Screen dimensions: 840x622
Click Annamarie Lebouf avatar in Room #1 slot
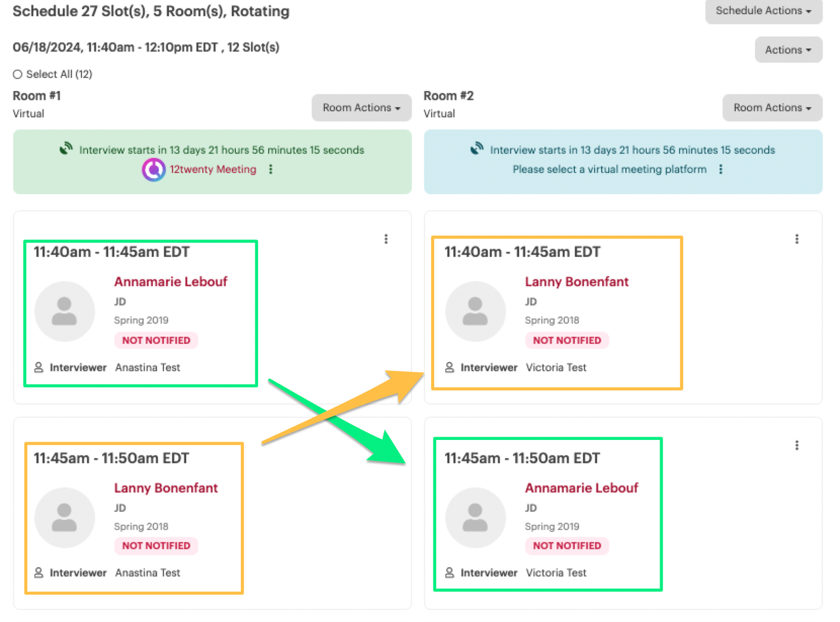[64, 311]
